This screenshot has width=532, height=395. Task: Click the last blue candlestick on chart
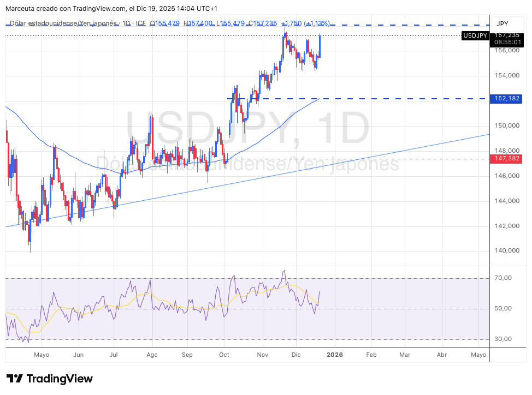click(319, 46)
